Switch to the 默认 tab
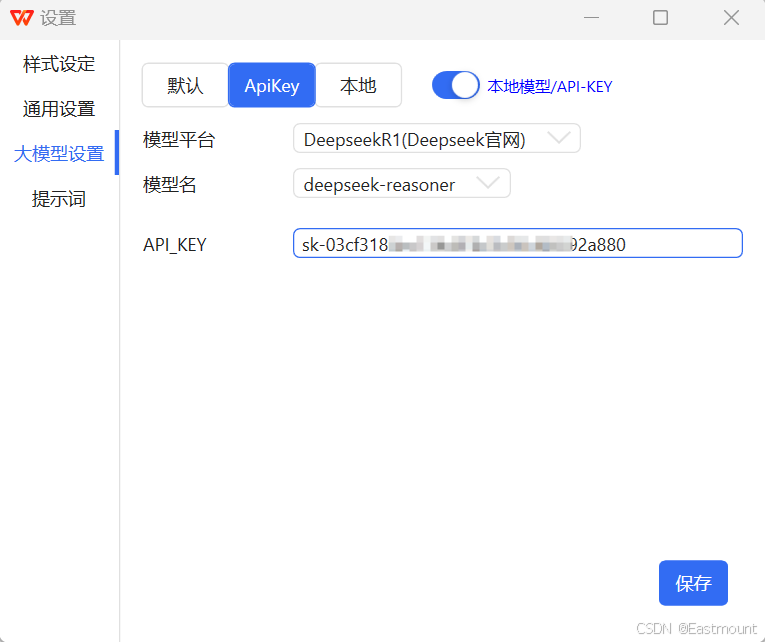Screen dimensions: 765x642 click(185, 85)
